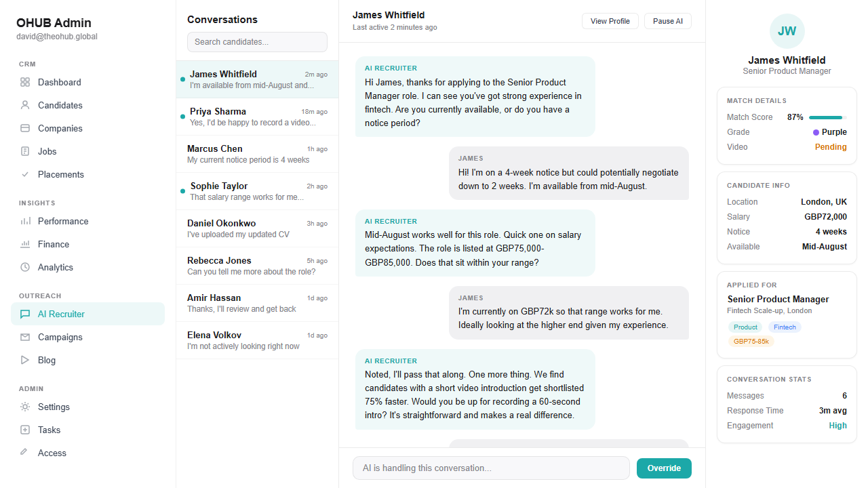Viewport: 868px width, 488px height.
Task: Select Jobs in the CRM menu
Action: 87,151
